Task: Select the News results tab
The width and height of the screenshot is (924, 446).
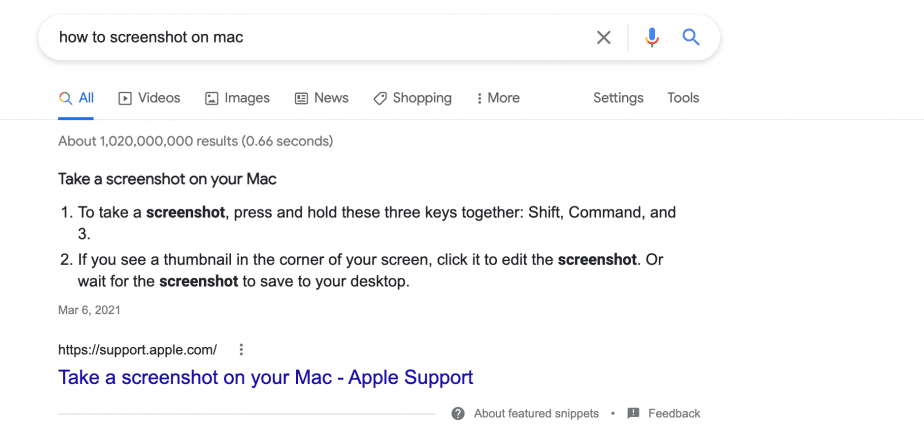Action: pos(322,98)
